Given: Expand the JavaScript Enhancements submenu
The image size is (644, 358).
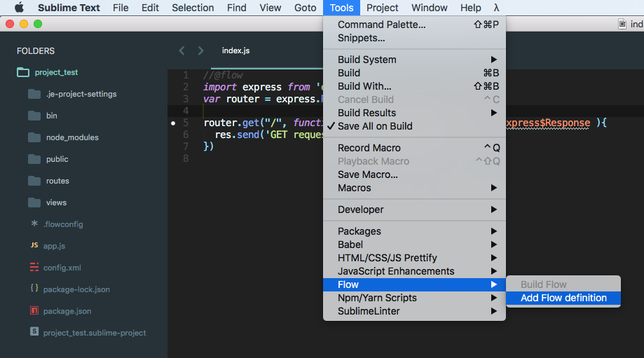Looking at the screenshot, I should point(414,271).
